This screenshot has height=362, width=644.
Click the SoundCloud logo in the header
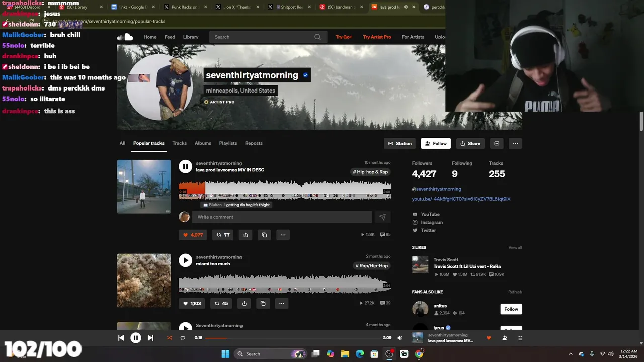tap(125, 37)
